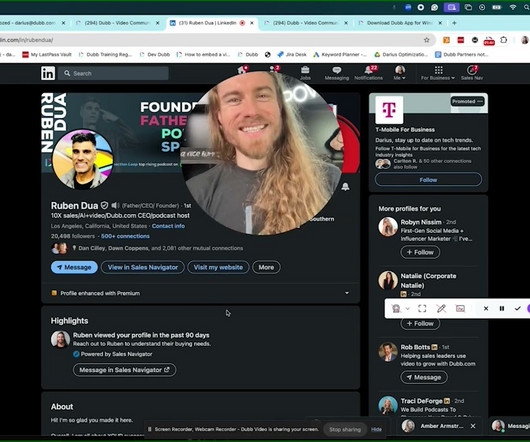Viewport: 530px width, 442px height.
Task: Open My Network people icon
Action: point(274,70)
